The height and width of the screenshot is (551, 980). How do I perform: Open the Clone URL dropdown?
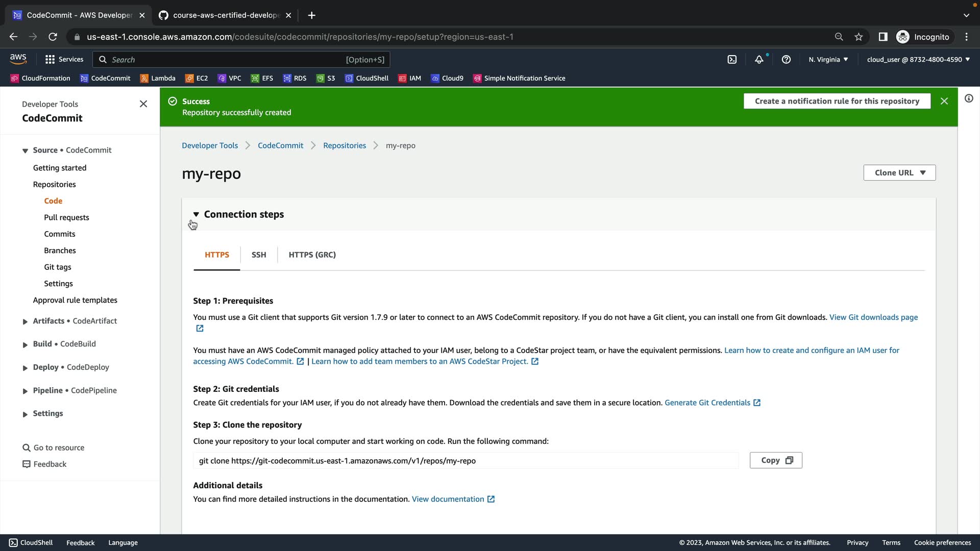coord(899,172)
